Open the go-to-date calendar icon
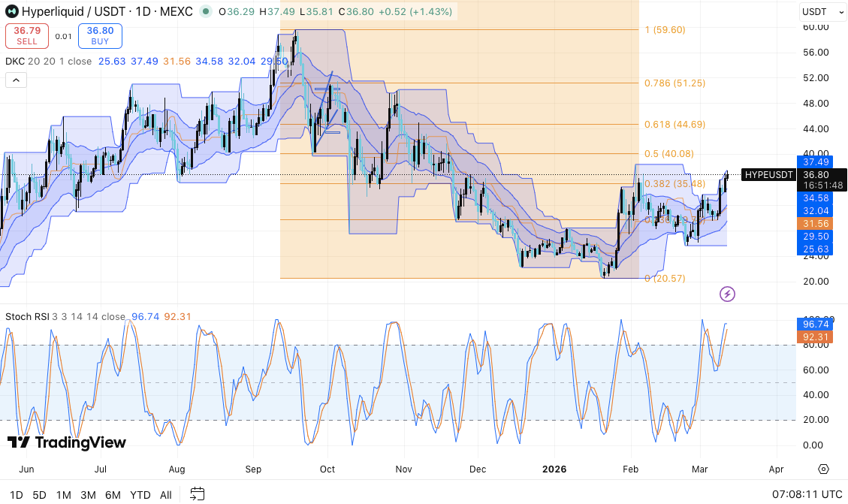This screenshot has height=504, width=848. 197,495
